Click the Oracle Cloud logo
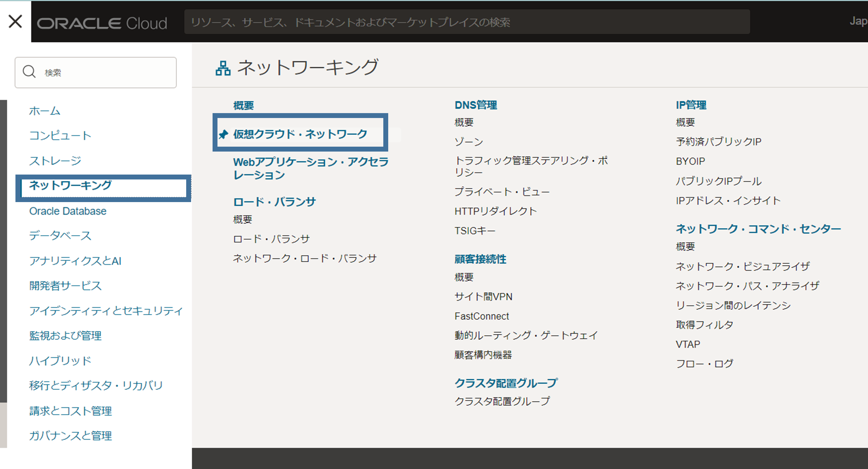Viewport: 868px width, 469px height. [102, 23]
